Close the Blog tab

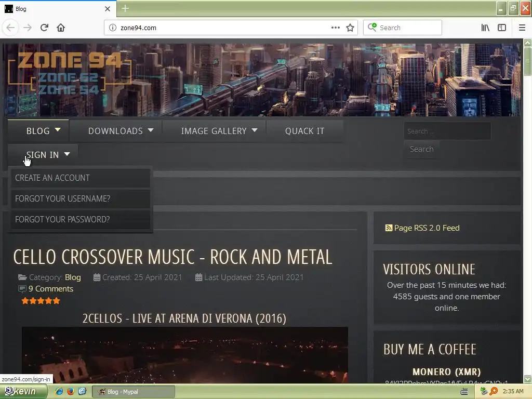(108, 9)
